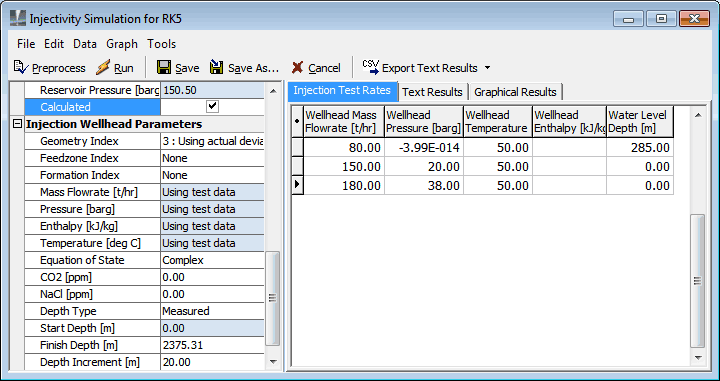Screen dimensions: 720x381
Task: Click flowrate cell 80.00
Action: pyautogui.click(x=344, y=147)
